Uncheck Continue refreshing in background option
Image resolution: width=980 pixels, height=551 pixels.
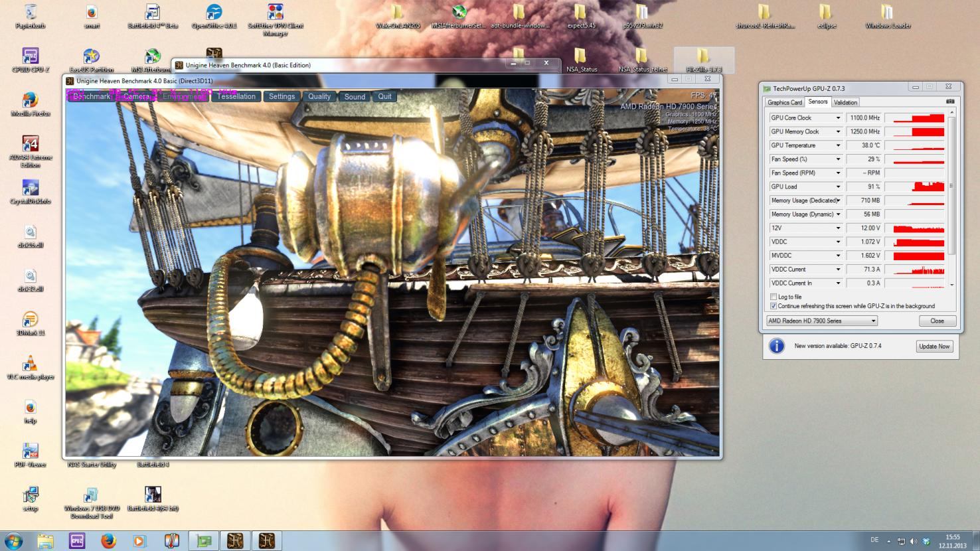[x=774, y=306]
